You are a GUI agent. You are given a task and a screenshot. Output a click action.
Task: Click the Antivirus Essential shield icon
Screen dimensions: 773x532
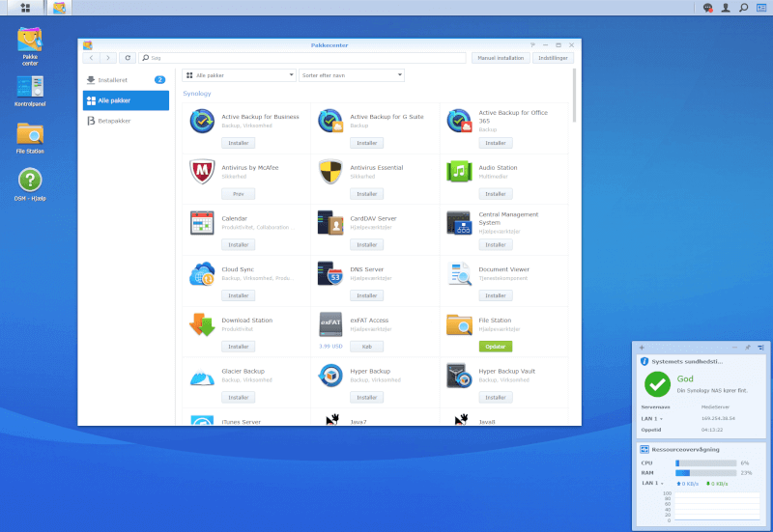[330, 172]
